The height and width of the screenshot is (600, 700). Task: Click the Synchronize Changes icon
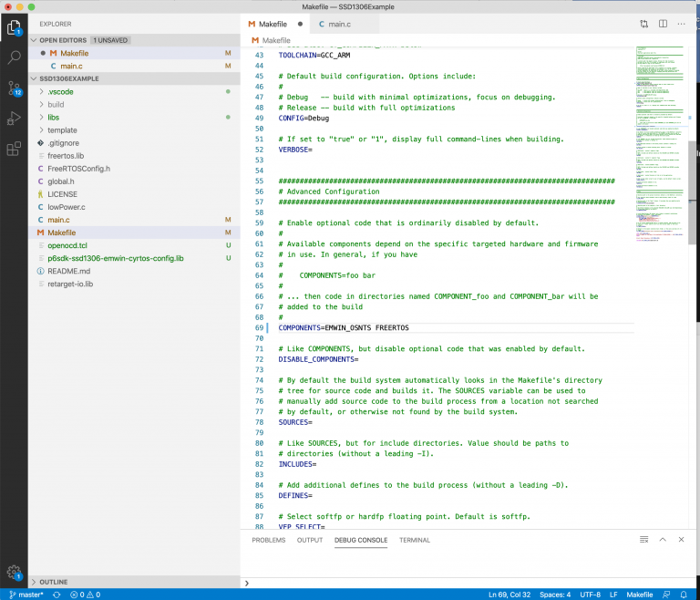[x=57, y=595]
